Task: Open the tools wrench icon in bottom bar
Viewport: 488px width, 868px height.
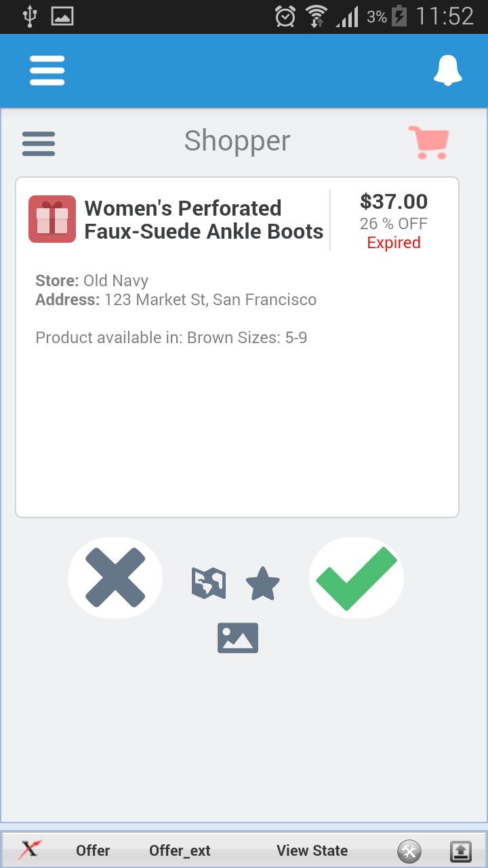Action: tap(409, 850)
